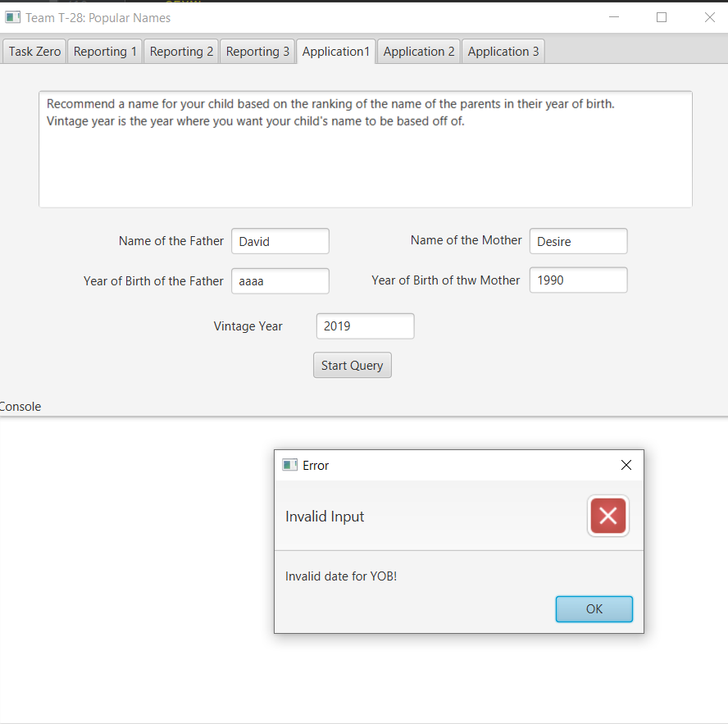
Task: Click the red error X icon
Action: coord(608,516)
